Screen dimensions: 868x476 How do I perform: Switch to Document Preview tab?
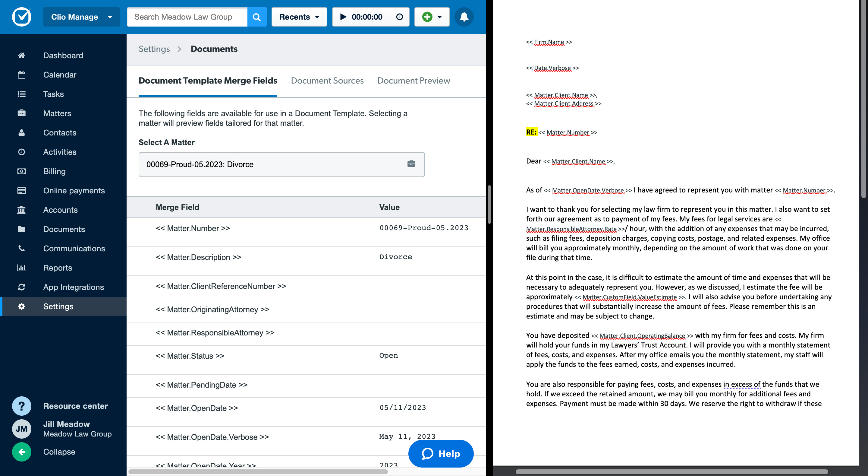(x=414, y=81)
